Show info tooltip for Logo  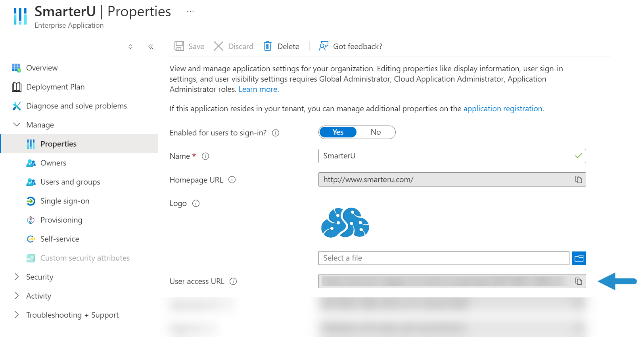click(x=196, y=204)
